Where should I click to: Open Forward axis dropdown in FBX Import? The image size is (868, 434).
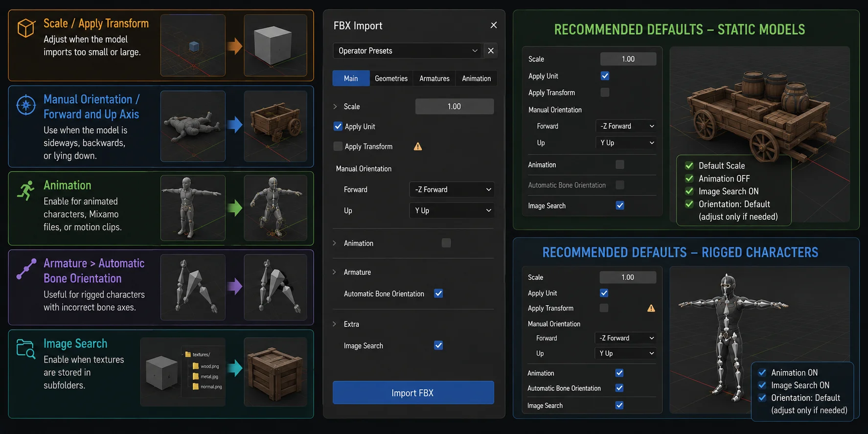pyautogui.click(x=452, y=189)
